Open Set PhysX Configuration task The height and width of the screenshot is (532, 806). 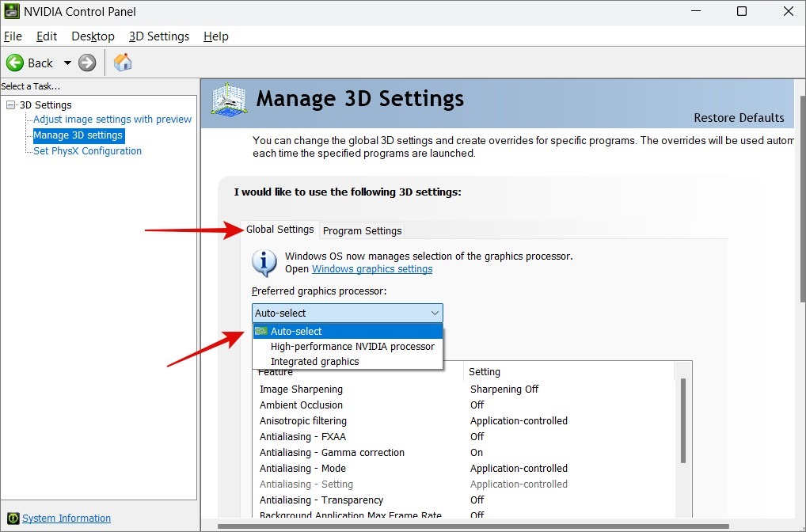click(87, 151)
